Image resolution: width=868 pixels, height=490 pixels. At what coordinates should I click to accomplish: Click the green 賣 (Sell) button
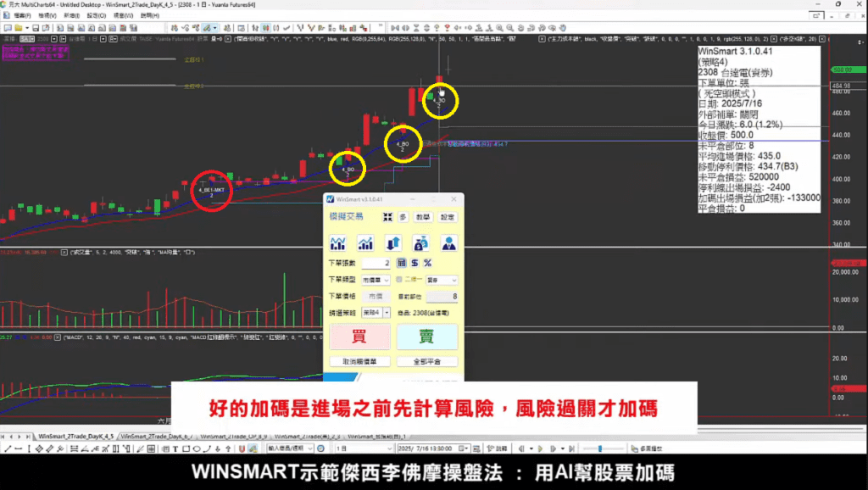tap(427, 337)
